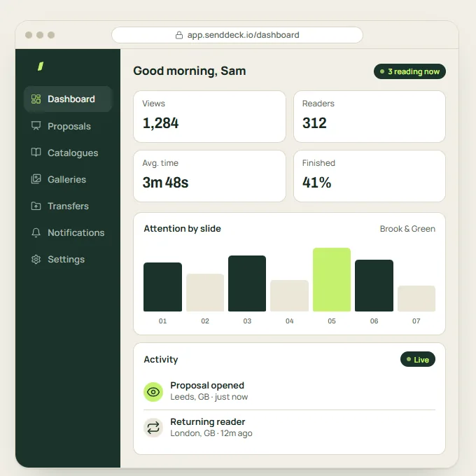Click the repeat arrows icon beside Returning reader
476x476 pixels.
pyautogui.click(x=153, y=428)
